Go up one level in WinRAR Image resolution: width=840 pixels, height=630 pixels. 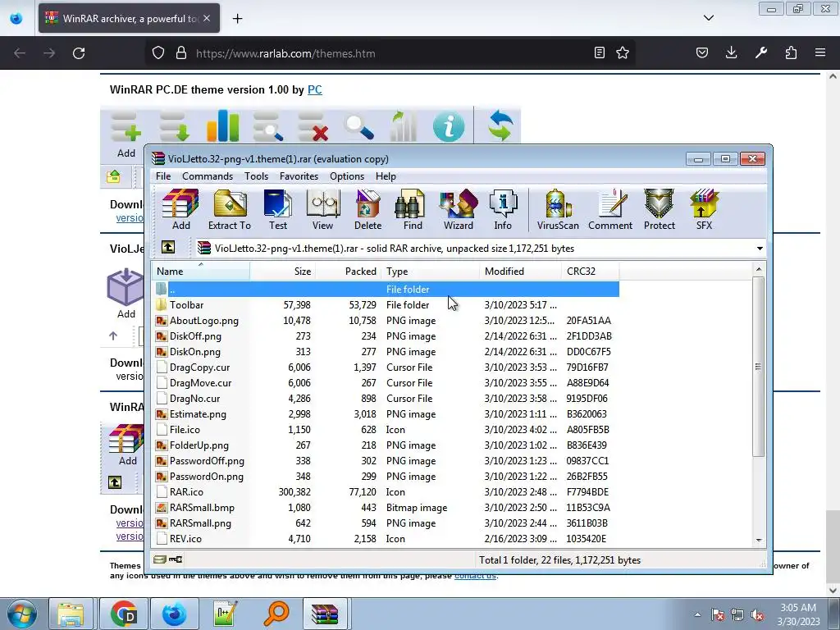168,247
